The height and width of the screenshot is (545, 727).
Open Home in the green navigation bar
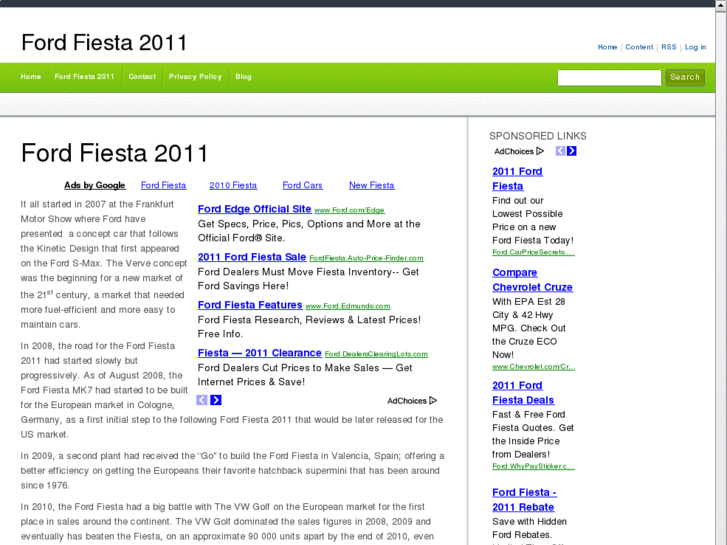(31, 77)
